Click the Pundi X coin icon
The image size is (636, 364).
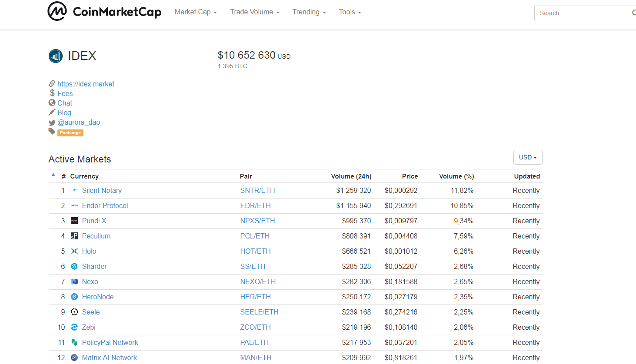coord(74,221)
